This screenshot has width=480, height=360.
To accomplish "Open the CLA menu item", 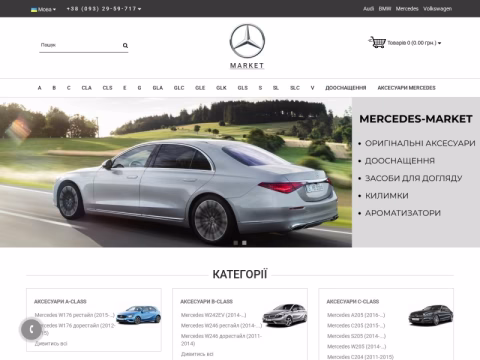I will (x=87, y=88).
